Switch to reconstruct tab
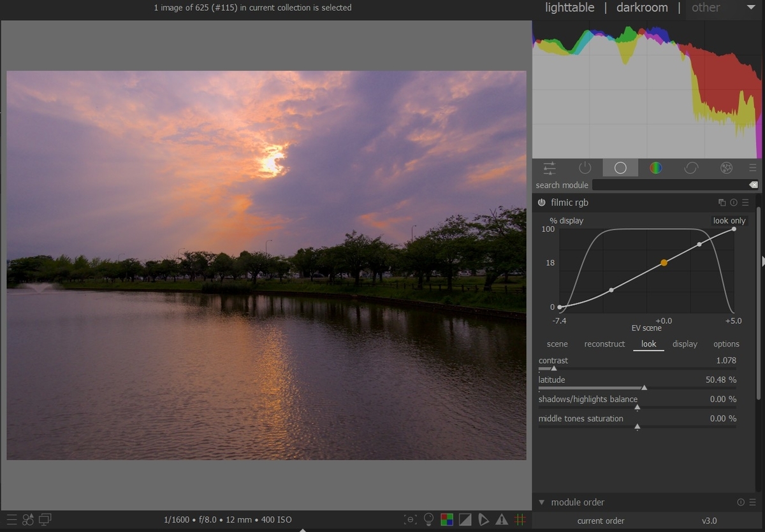This screenshot has width=765, height=532. [604, 344]
